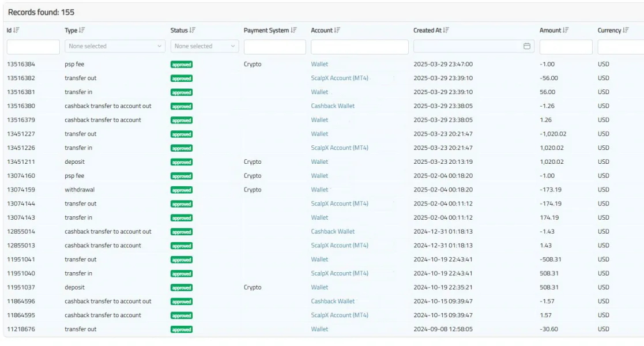Sort by Amount column icon

[x=566, y=31]
